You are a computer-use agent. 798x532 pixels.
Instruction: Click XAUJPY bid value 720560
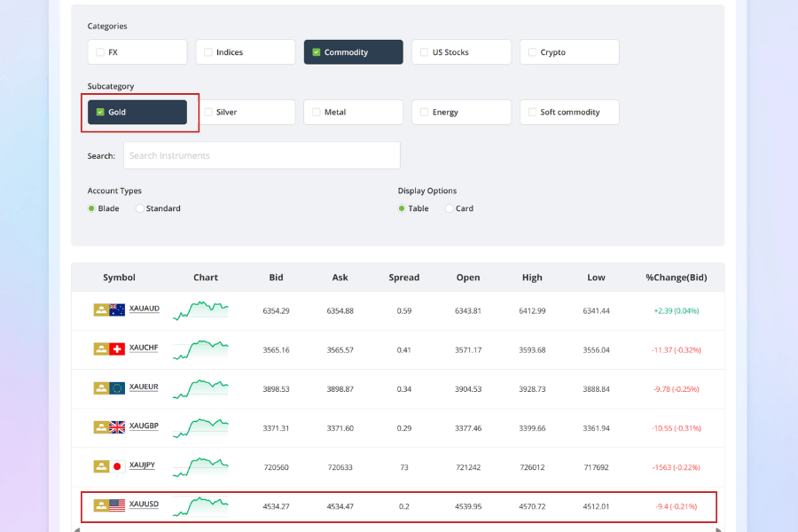tap(276, 467)
